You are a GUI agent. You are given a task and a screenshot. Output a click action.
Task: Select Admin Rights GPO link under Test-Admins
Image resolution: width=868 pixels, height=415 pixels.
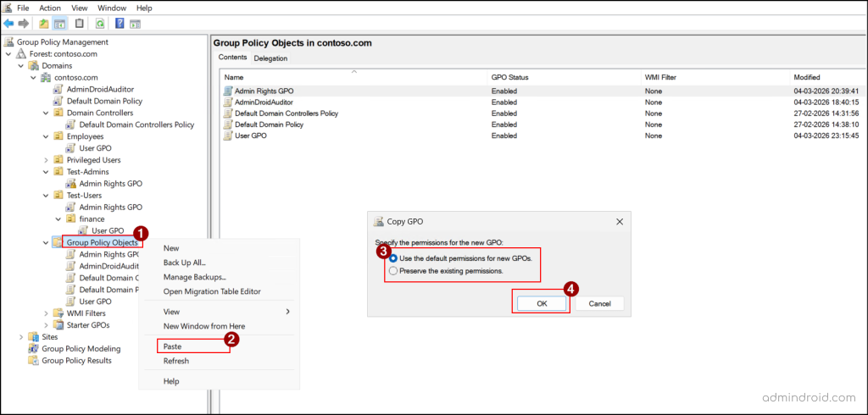click(111, 183)
